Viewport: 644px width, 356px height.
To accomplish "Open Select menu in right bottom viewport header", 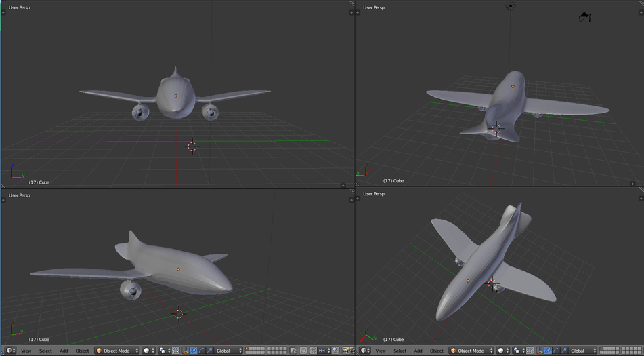I will (400, 351).
